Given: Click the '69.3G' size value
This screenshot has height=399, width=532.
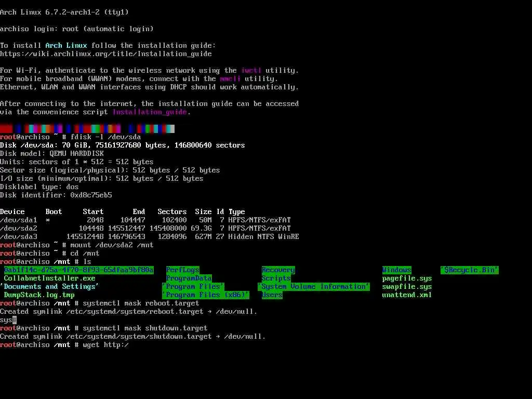Looking at the screenshot, I should coord(201,228).
